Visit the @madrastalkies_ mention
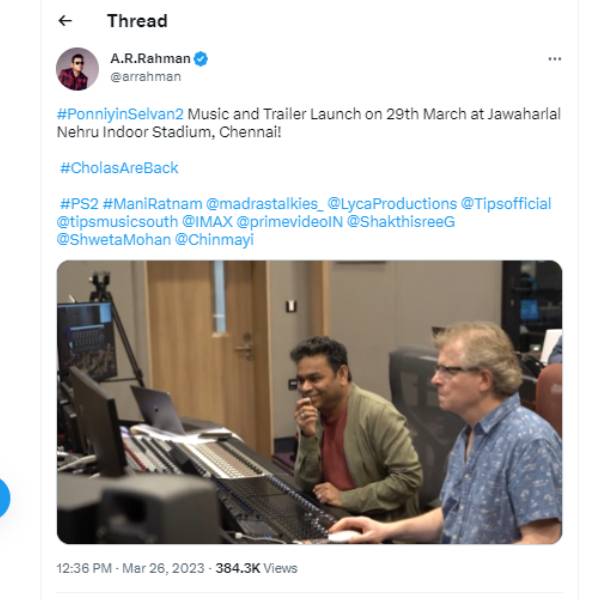Screen dimensions: 600x600 coord(264,204)
